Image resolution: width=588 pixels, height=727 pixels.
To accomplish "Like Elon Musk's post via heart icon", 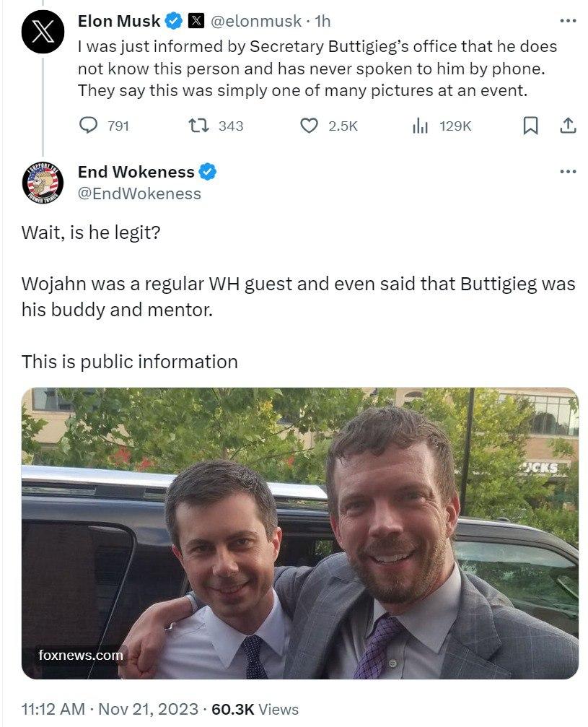I will coord(309,125).
